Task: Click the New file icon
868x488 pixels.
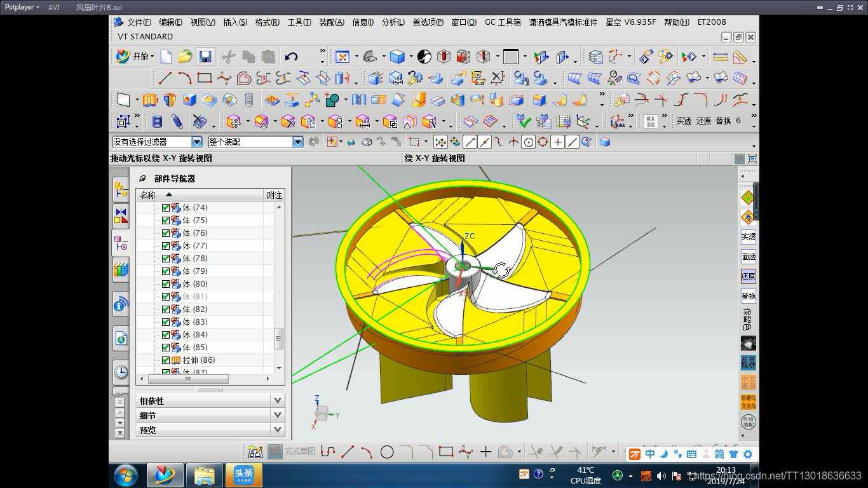Action: 166,57
